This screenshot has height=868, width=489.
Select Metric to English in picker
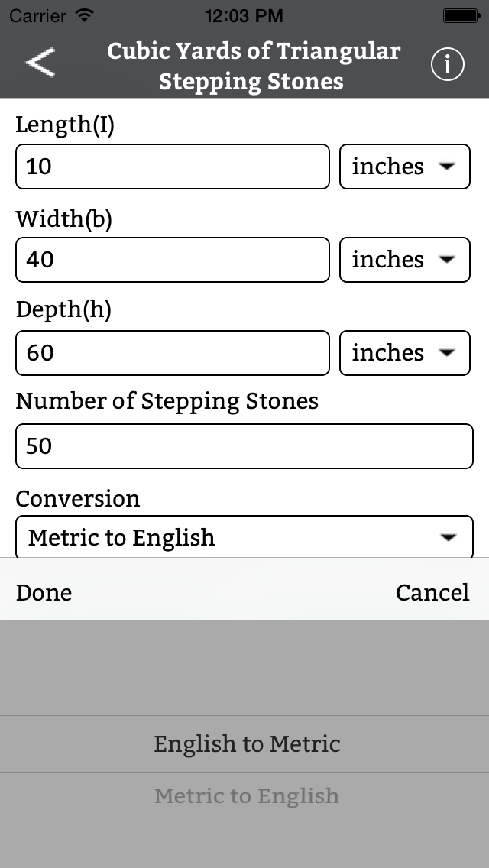247,795
